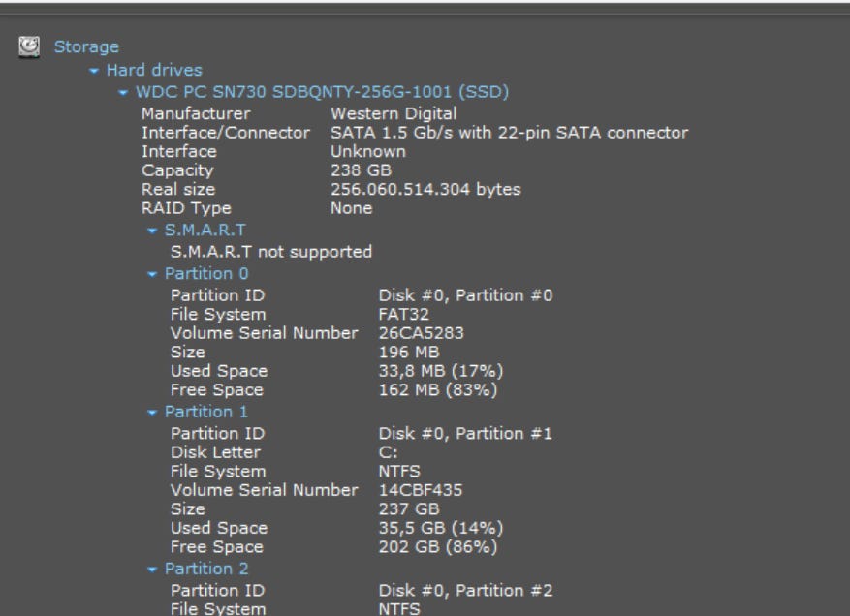
Task: Collapse the Partition 2 arrow
Action: 152,569
